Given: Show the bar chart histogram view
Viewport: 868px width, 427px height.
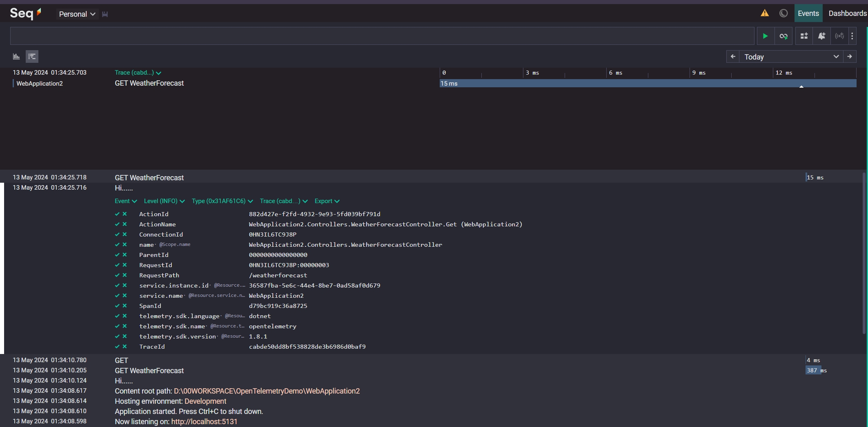Looking at the screenshot, I should [16, 56].
